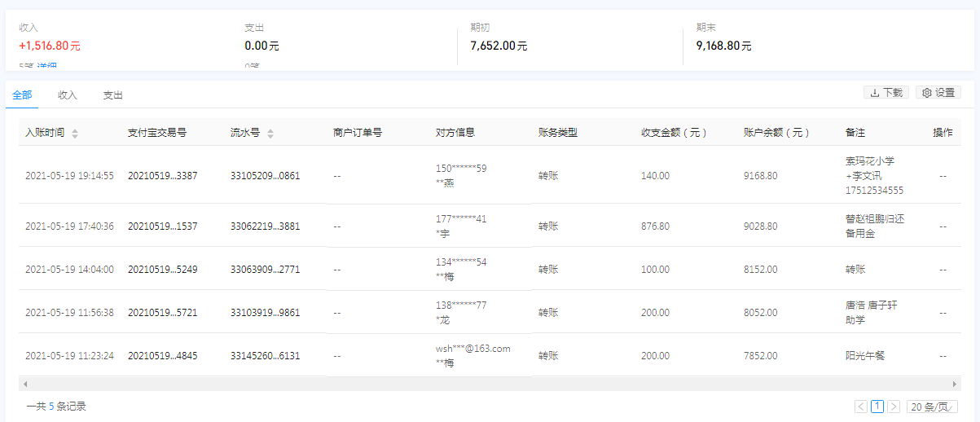Switch to the 支出 tab
This screenshot has width=980, height=422.
pos(112,95)
